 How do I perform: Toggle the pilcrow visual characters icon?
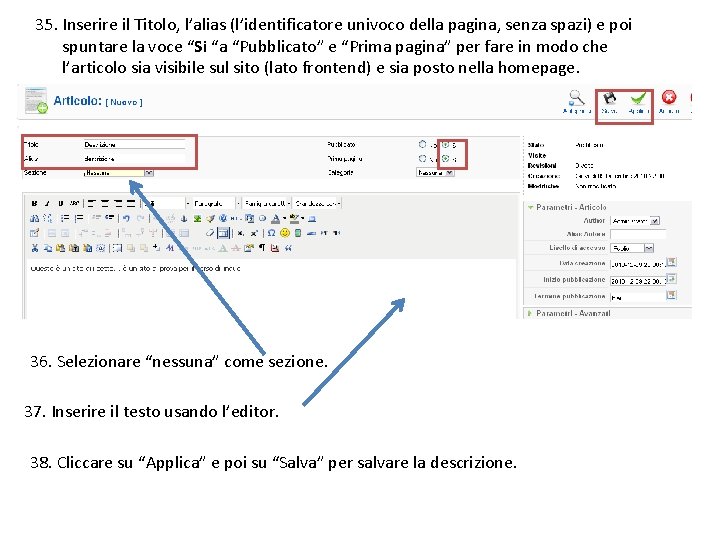tap(262, 248)
